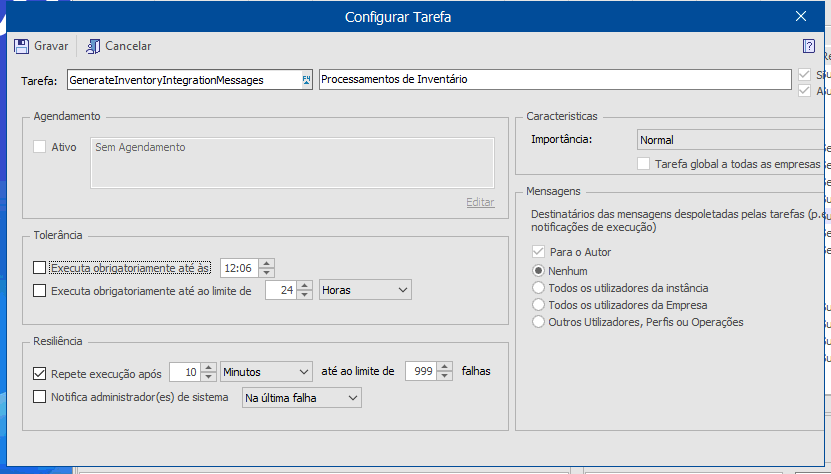Enable 'Executa obrigatoriamente até às' checkbox
831x474 pixels.
point(40,268)
